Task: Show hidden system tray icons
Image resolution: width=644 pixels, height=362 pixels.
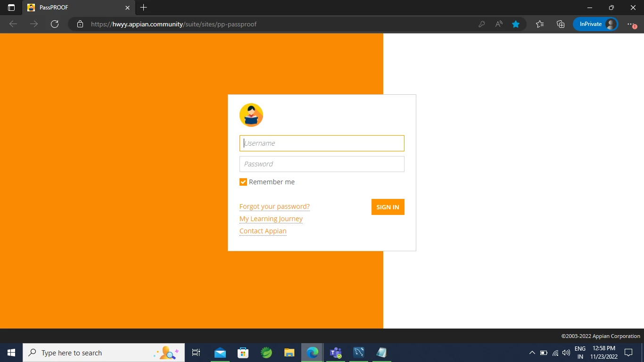Action: click(532, 353)
